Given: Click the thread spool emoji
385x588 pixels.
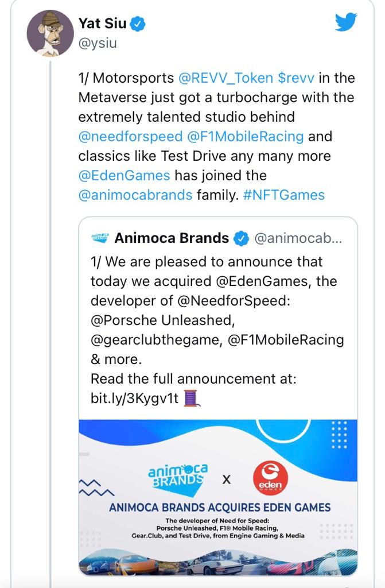Looking at the screenshot, I should click(x=191, y=398).
